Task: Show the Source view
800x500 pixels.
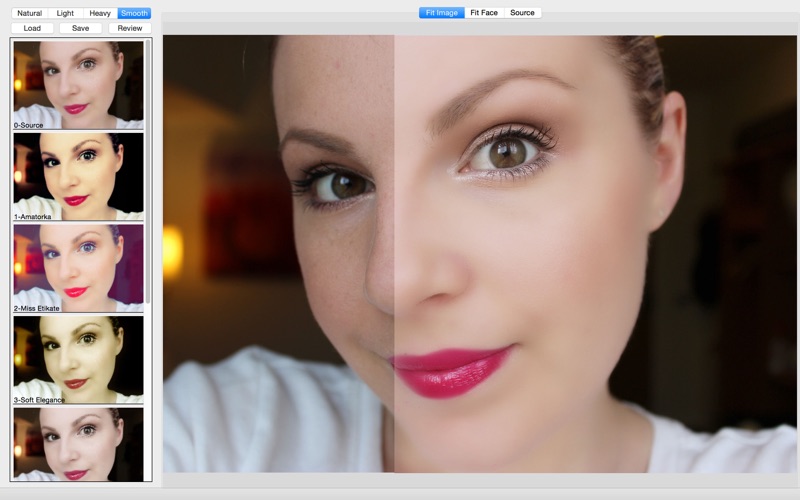Action: pyautogui.click(x=522, y=13)
